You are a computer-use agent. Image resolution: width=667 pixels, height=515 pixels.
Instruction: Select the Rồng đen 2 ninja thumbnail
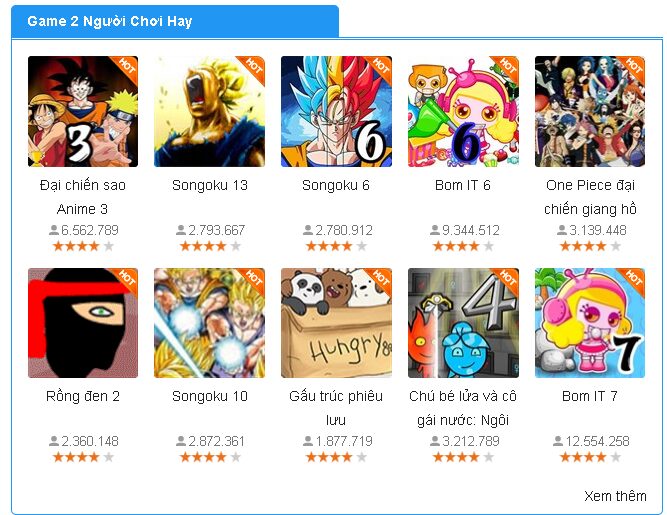click(x=83, y=323)
